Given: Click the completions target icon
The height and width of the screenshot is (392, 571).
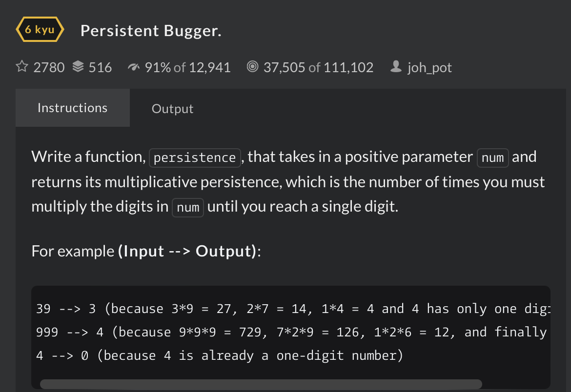Looking at the screenshot, I should pyautogui.click(x=252, y=67).
